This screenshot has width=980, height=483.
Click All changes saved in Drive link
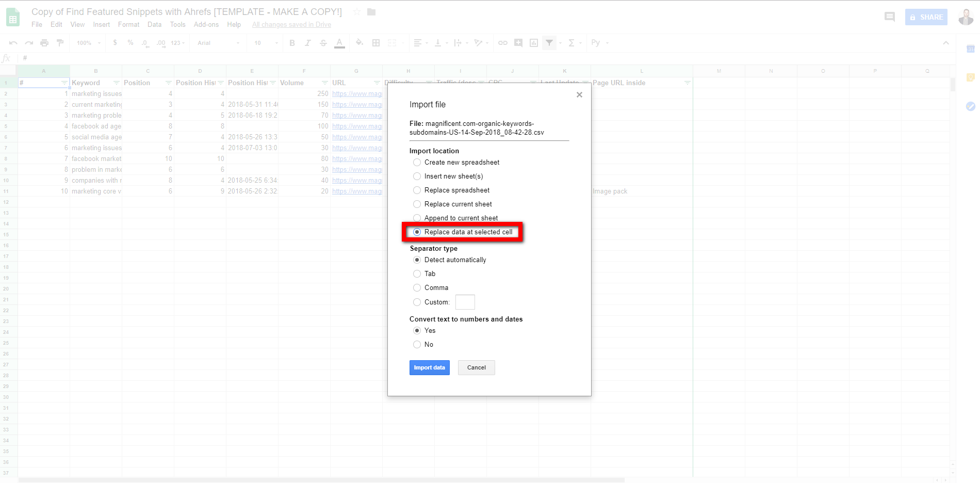tap(291, 24)
